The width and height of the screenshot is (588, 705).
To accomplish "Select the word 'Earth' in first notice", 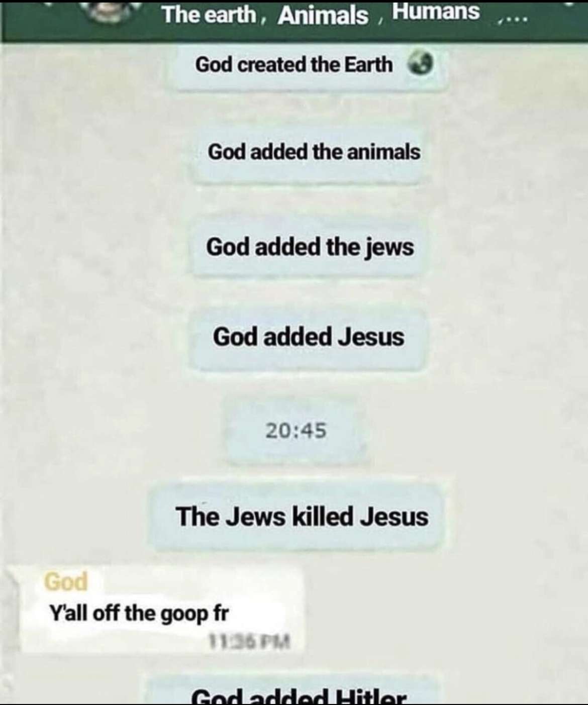I will point(368,65).
